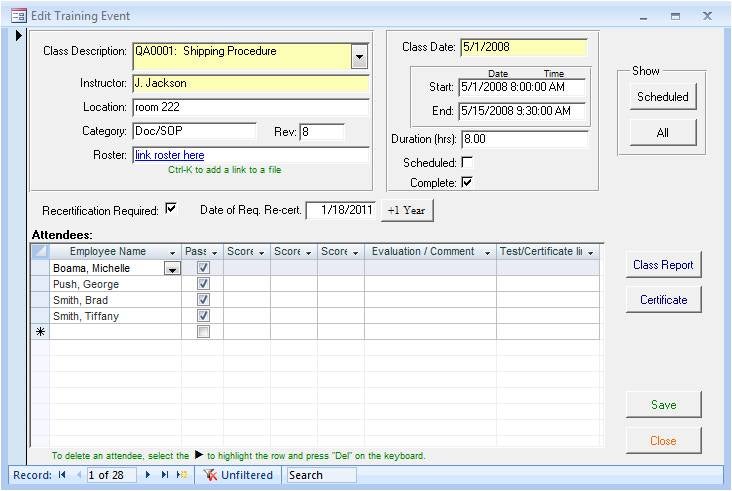Toggle the Unfiltered filter icon

(210, 475)
